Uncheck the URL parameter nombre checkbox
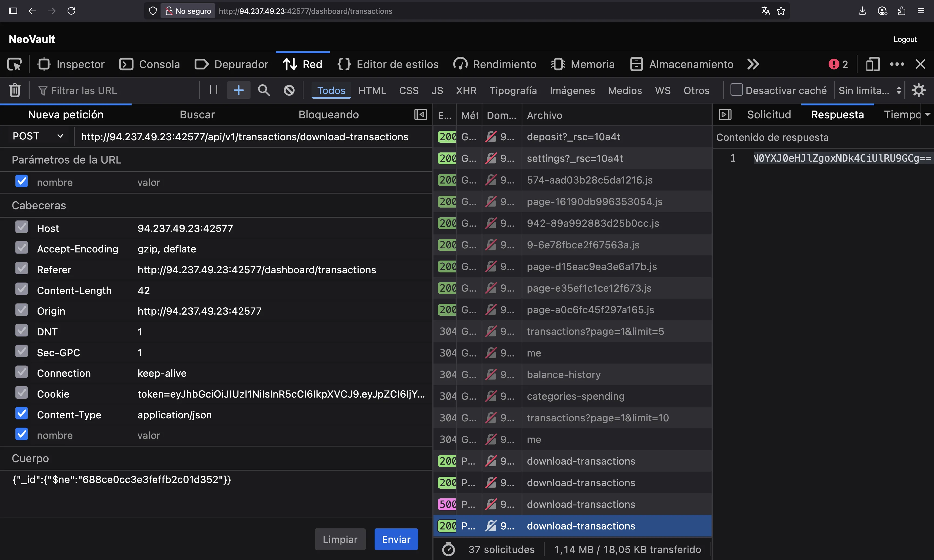Screen dimensions: 934x560 22,182
